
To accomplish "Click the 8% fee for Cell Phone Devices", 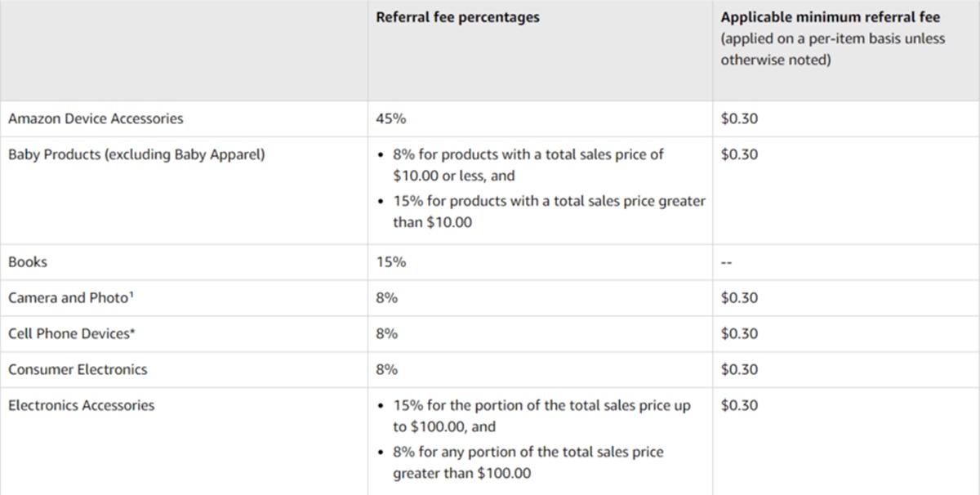I will tap(386, 334).
